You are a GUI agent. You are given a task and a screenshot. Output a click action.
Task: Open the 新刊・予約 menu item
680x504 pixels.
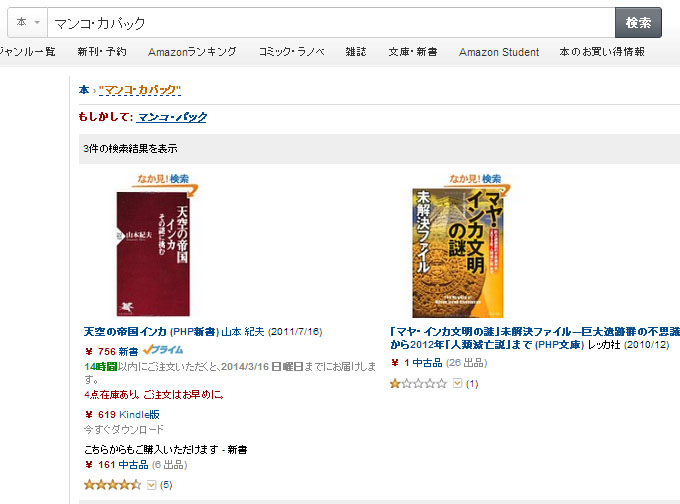pyautogui.click(x=102, y=52)
